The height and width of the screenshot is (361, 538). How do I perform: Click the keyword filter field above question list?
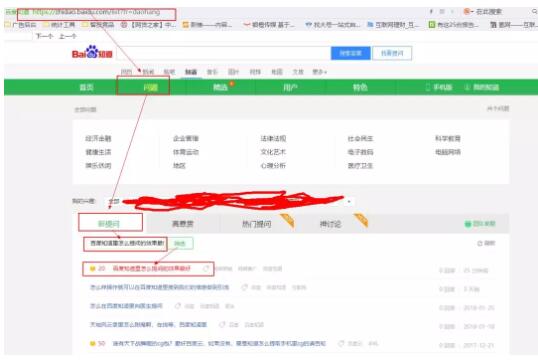pos(127,243)
